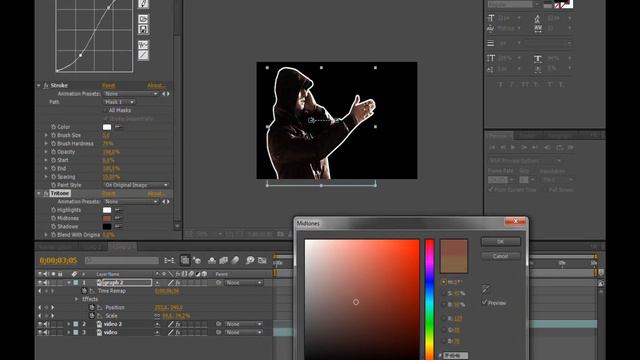This screenshot has height=360, width=640.
Task: Open the composition mini-flowchart icon
Action: (169, 260)
